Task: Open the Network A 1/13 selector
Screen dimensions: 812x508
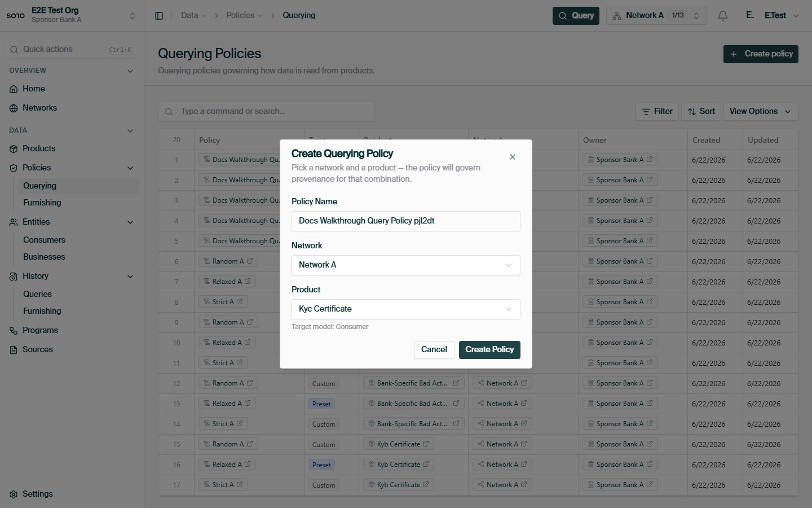Action: pos(657,16)
